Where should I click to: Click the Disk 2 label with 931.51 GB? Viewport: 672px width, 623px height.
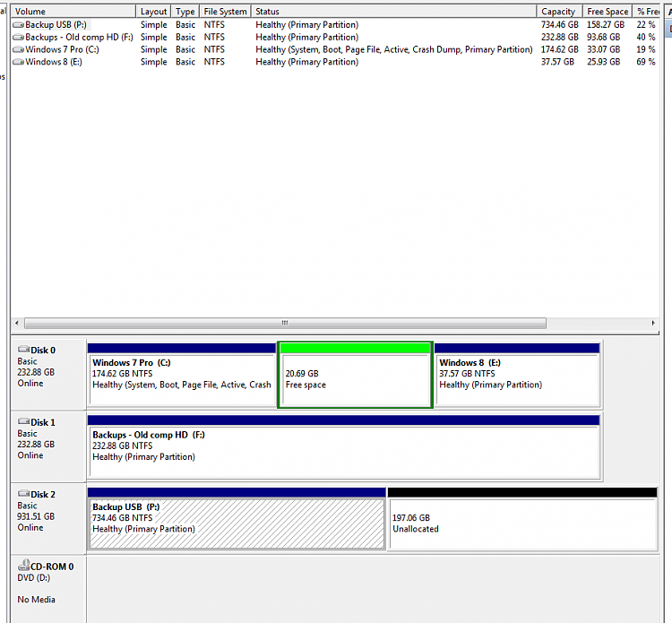43,495
